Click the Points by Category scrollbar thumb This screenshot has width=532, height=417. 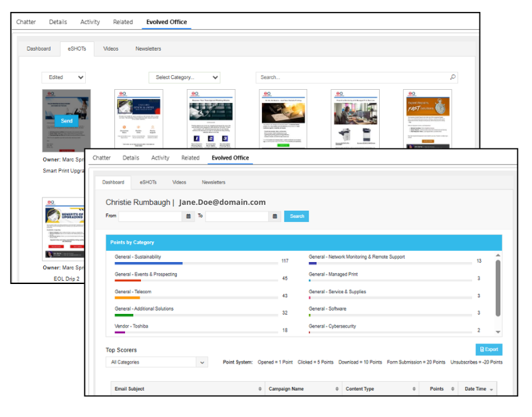point(498,289)
